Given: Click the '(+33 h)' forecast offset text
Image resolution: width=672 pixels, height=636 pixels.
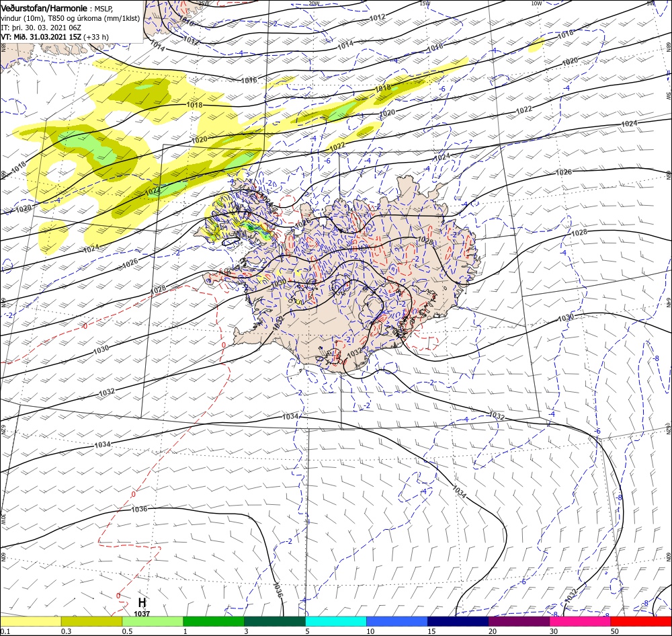Looking at the screenshot, I should [96, 37].
